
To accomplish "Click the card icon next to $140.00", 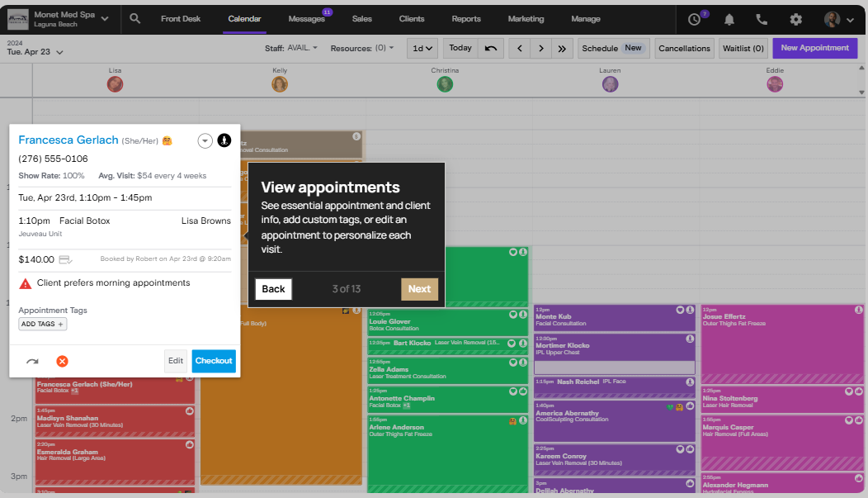I will (x=65, y=260).
